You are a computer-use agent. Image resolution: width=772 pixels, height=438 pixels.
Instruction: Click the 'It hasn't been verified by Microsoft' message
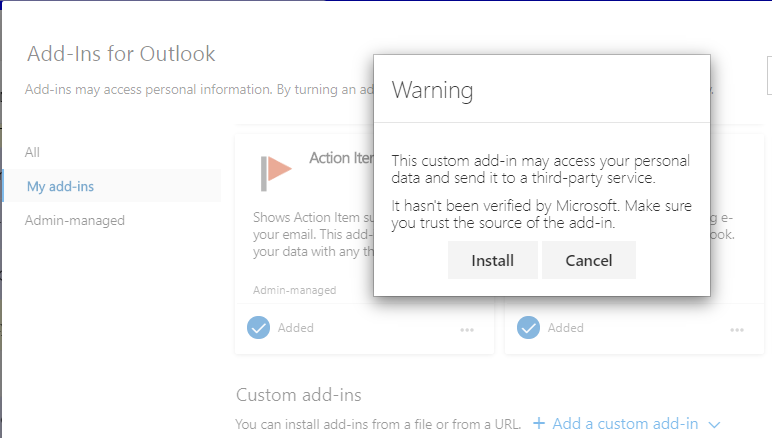tap(542, 214)
